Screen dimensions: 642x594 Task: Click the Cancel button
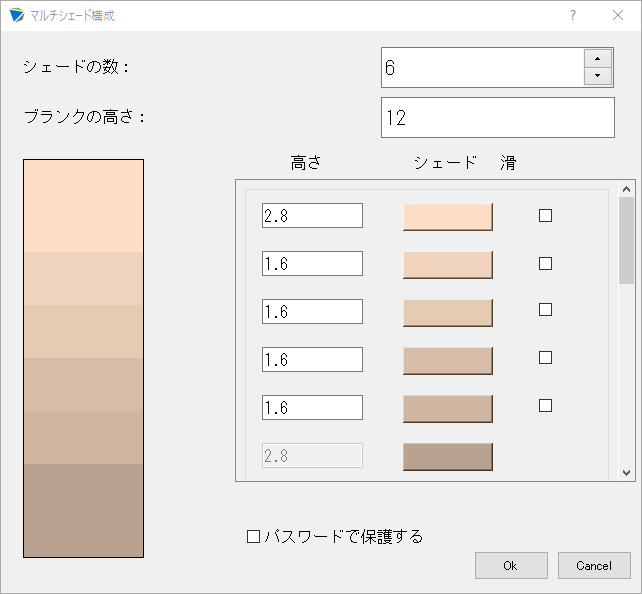point(594,565)
